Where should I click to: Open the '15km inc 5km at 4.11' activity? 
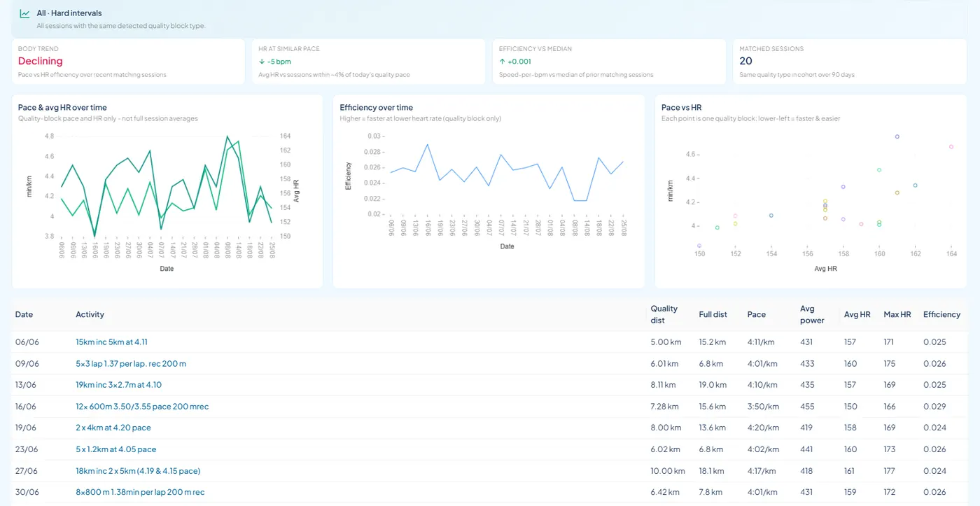click(111, 342)
